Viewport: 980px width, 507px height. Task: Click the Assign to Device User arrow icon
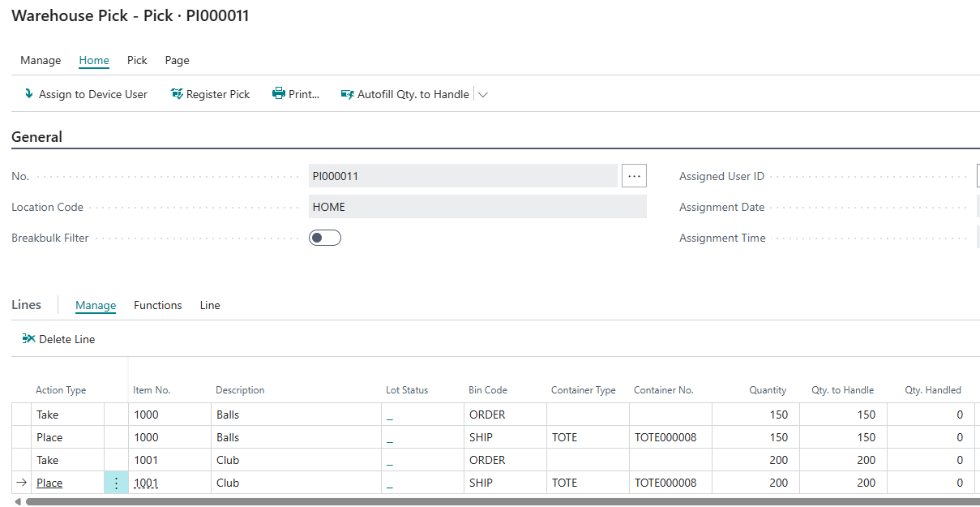tap(29, 94)
